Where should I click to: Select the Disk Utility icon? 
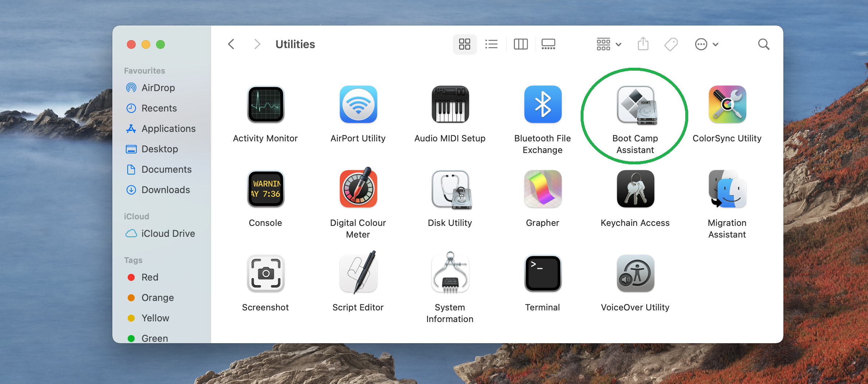pos(452,190)
